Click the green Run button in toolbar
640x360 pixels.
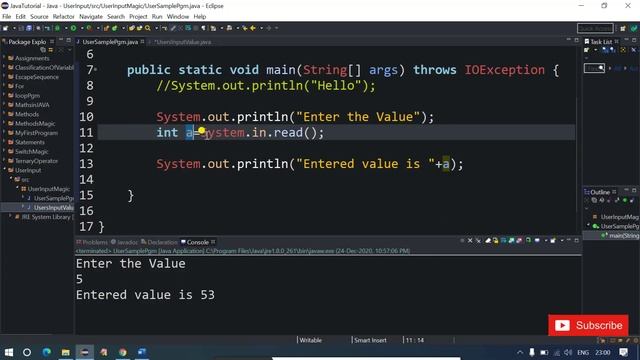click(73, 28)
